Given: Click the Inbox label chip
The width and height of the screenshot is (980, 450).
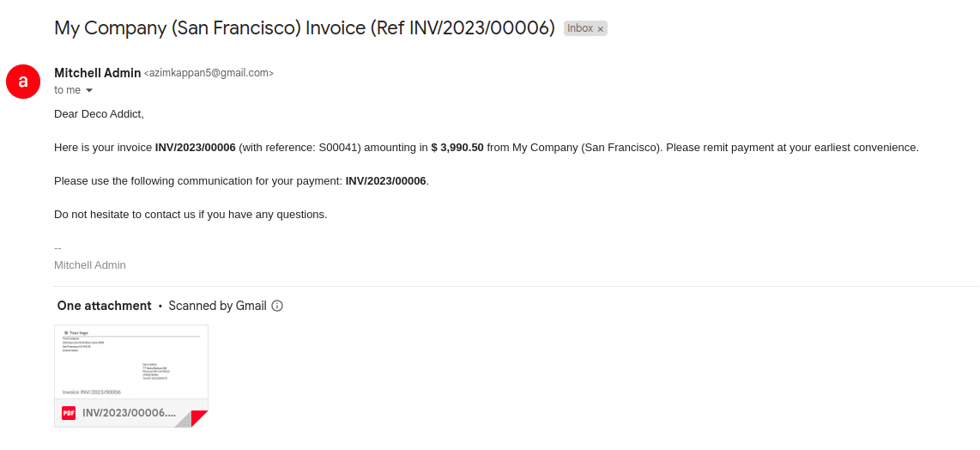Looking at the screenshot, I should [x=580, y=28].
